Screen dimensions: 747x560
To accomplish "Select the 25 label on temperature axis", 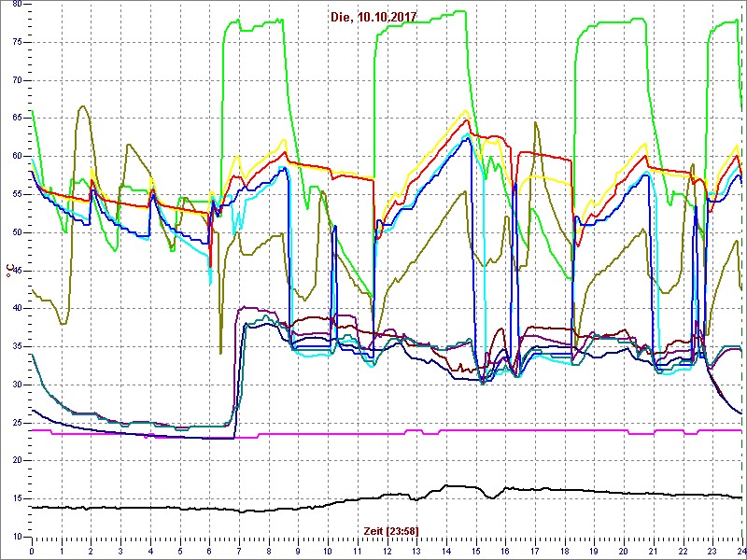I will pyautogui.click(x=17, y=423).
